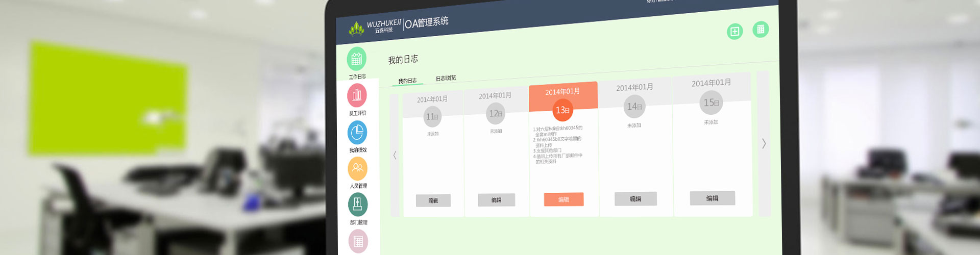The width and height of the screenshot is (980, 255).
Task: Click the pink grid icon at sidebar bottom
Action: (x=358, y=241)
